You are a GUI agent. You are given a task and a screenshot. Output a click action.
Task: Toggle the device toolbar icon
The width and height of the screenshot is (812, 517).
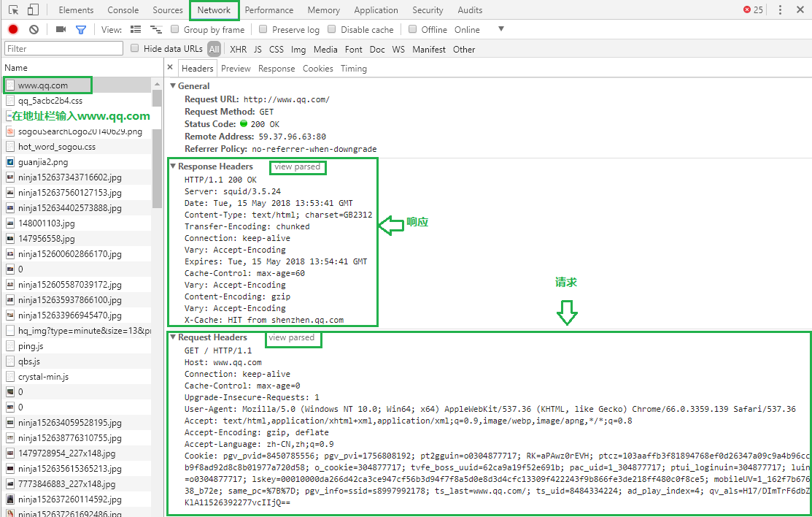click(x=33, y=9)
